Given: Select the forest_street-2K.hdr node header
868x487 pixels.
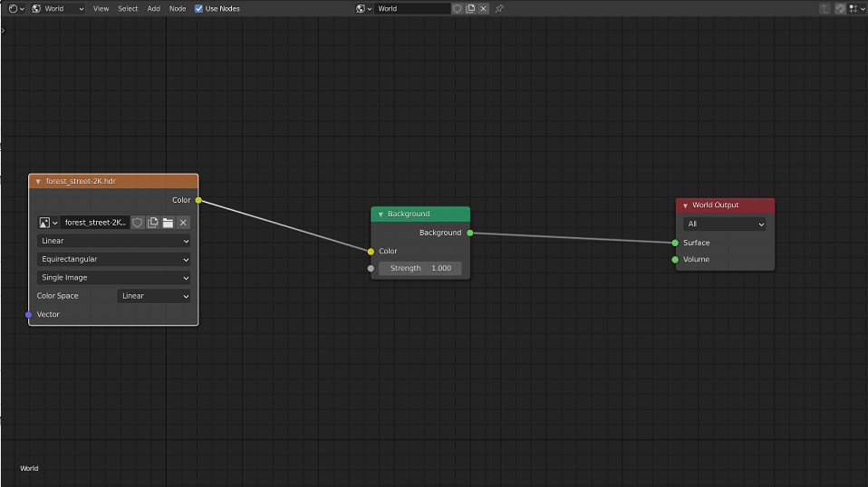Looking at the screenshot, I should tap(113, 181).
